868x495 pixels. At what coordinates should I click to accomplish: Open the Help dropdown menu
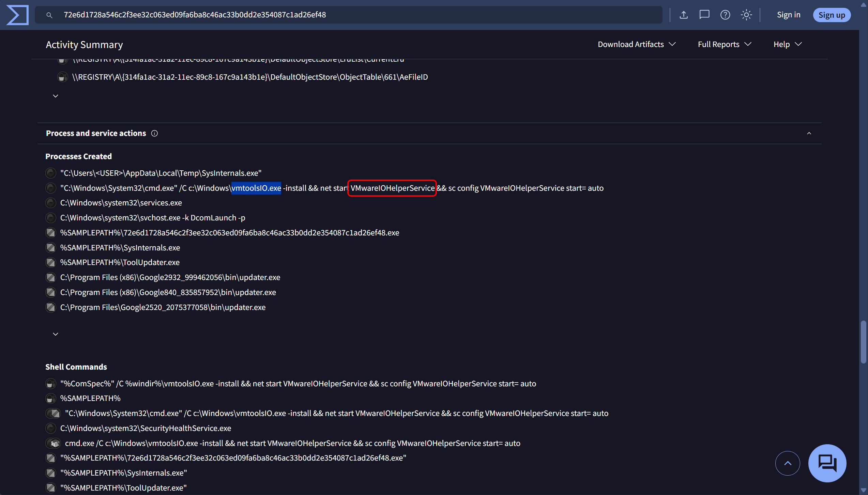(787, 44)
